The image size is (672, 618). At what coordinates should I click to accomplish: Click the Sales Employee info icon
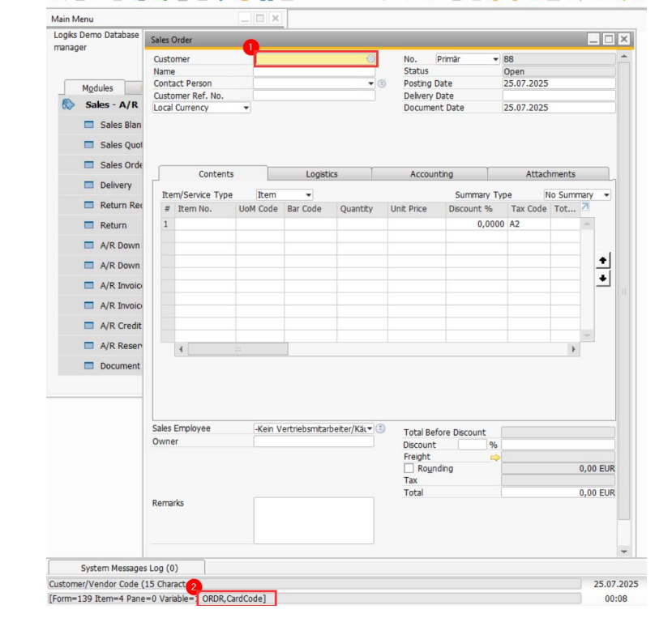(x=381, y=428)
